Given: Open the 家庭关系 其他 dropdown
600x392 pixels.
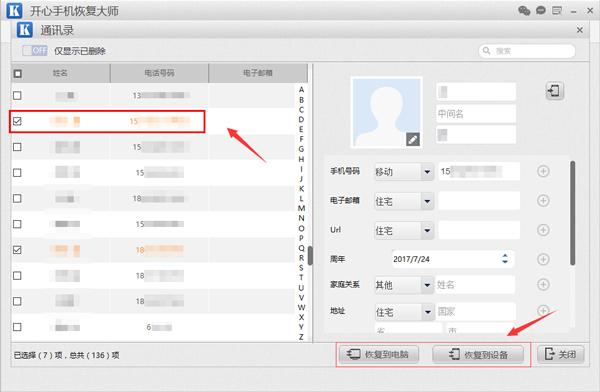Looking at the screenshot, I should [x=404, y=285].
